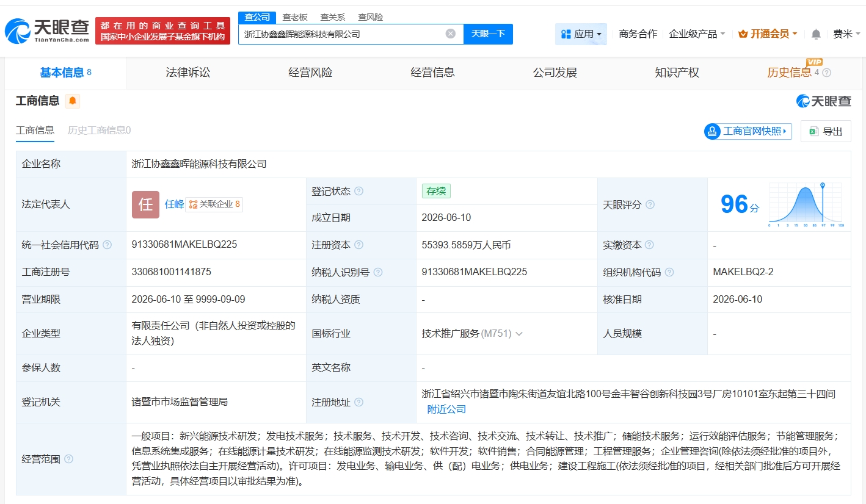Open the 历史信息 VIP tab
The height and width of the screenshot is (504, 866).
pyautogui.click(x=789, y=73)
